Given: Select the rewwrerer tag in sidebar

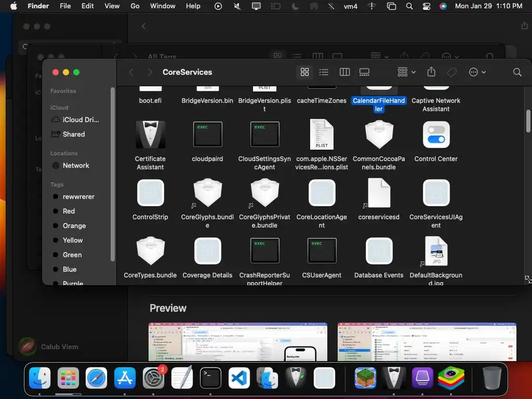Looking at the screenshot, I should pyautogui.click(x=80, y=197).
